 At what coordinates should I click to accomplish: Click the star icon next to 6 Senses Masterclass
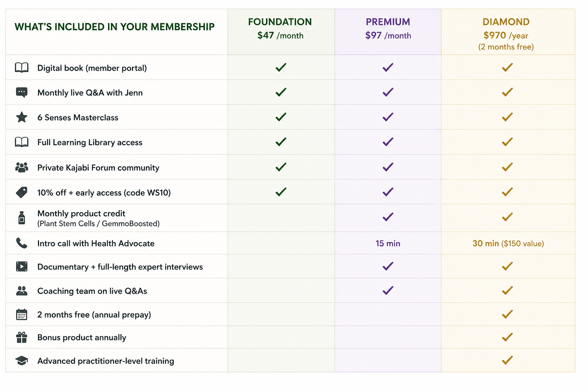click(x=21, y=117)
